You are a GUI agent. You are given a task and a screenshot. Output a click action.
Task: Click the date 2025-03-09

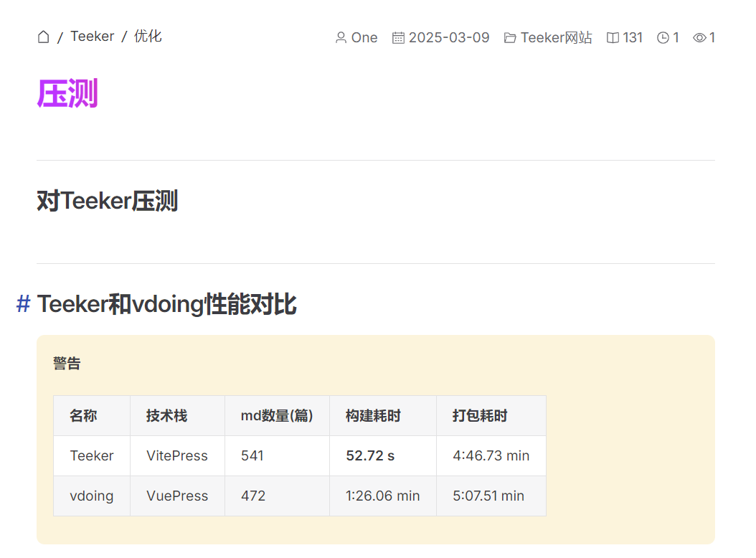click(449, 37)
